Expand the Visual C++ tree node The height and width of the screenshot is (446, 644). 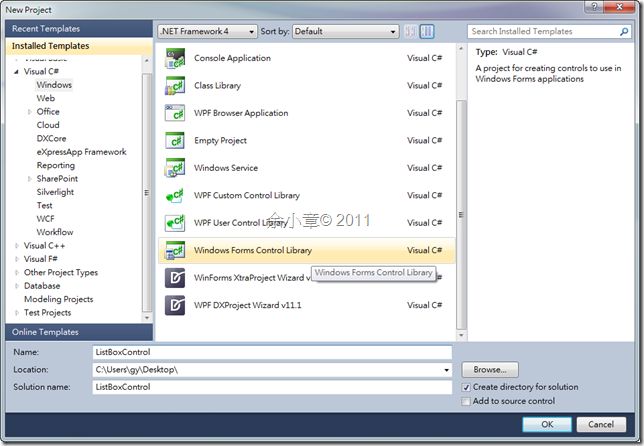pos(16,246)
